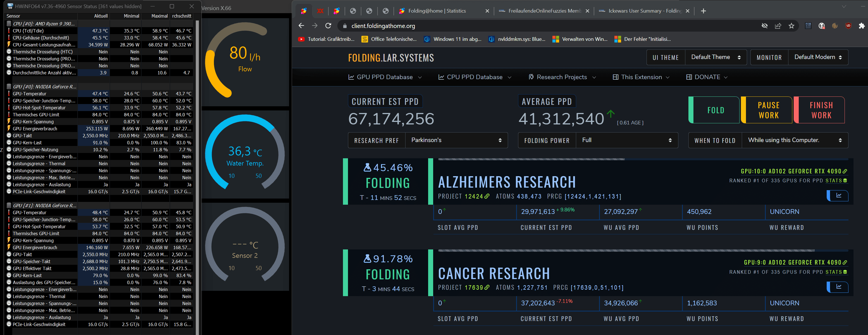This screenshot has width=868, height=335.
Task: Reload the Folding@home client page
Action: [328, 26]
